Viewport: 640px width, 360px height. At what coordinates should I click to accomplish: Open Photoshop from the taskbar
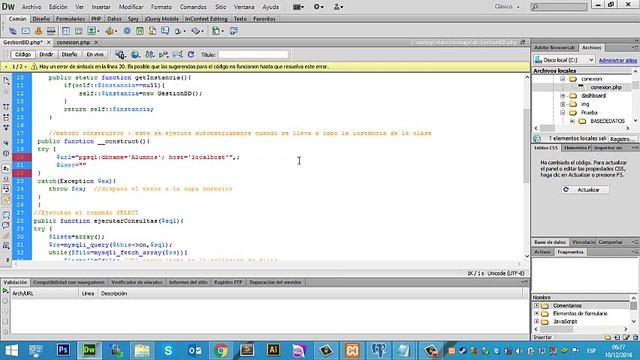click(x=63, y=350)
